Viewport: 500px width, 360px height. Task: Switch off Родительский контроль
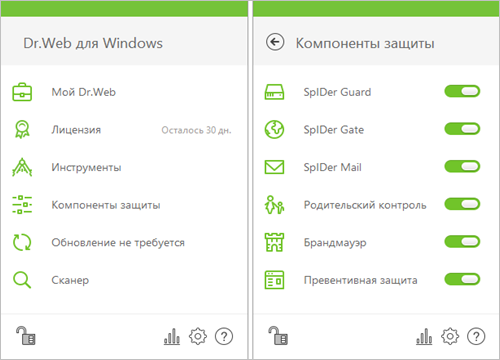[462, 204]
